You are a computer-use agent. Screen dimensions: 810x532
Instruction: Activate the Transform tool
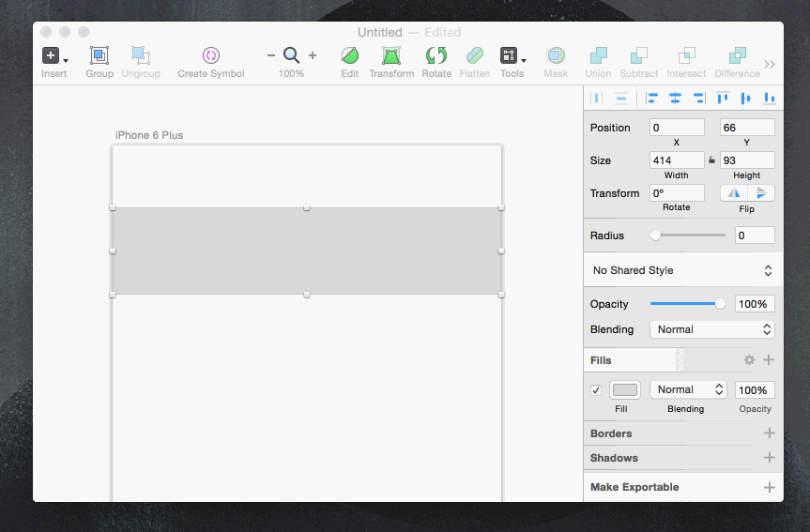coord(391,55)
